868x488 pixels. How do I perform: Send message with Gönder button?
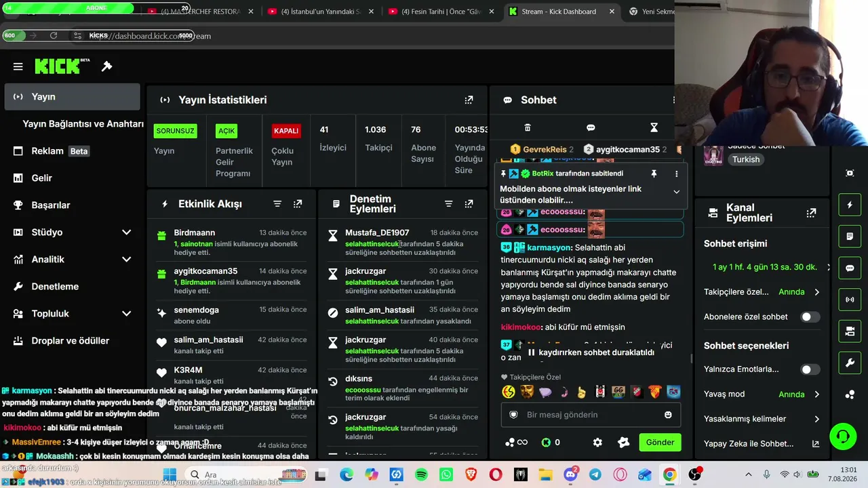(x=660, y=443)
